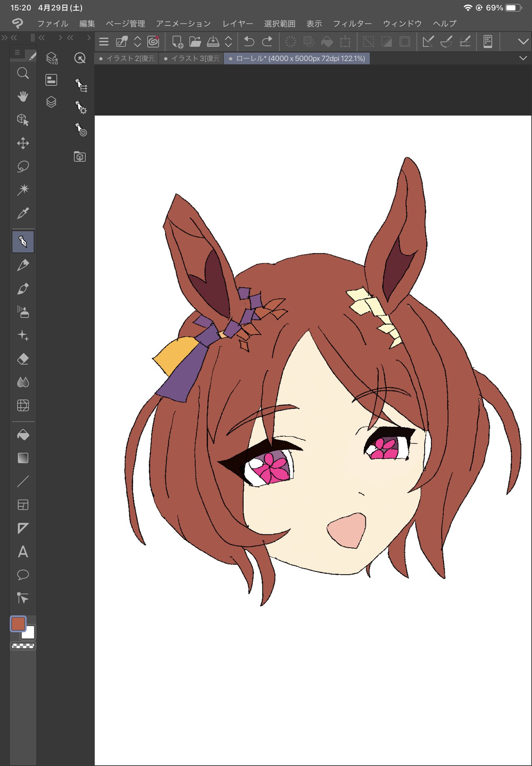Screen dimensions: 532x766
Task: Open the レイヤー menu
Action: pyautogui.click(x=238, y=24)
